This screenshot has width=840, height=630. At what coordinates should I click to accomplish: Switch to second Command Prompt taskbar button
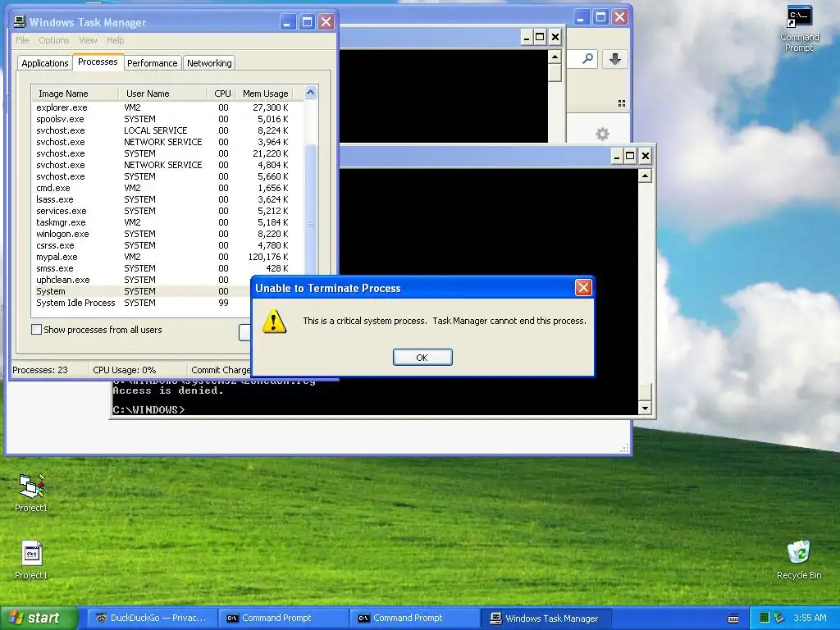(414, 618)
